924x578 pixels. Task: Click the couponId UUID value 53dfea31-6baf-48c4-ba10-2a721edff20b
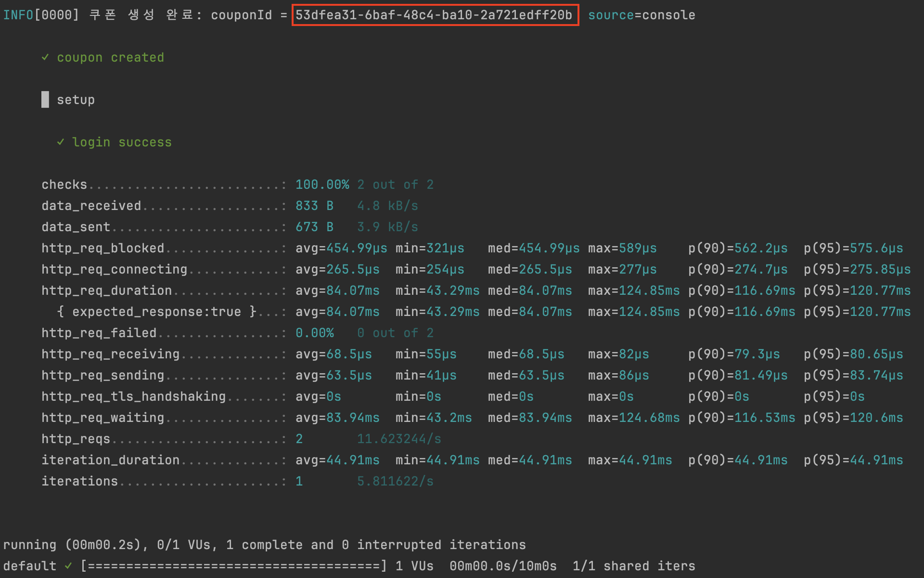(x=434, y=15)
